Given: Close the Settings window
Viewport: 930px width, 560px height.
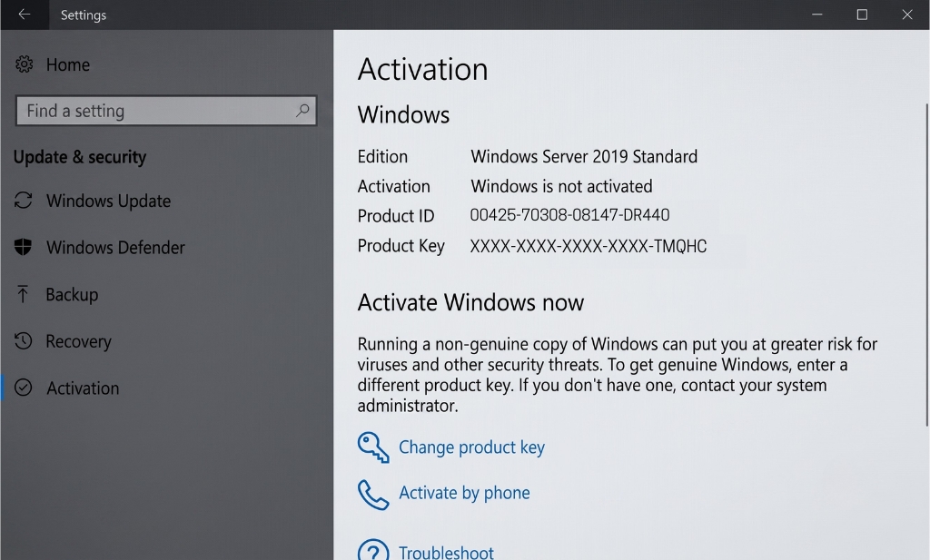Looking at the screenshot, I should [907, 15].
